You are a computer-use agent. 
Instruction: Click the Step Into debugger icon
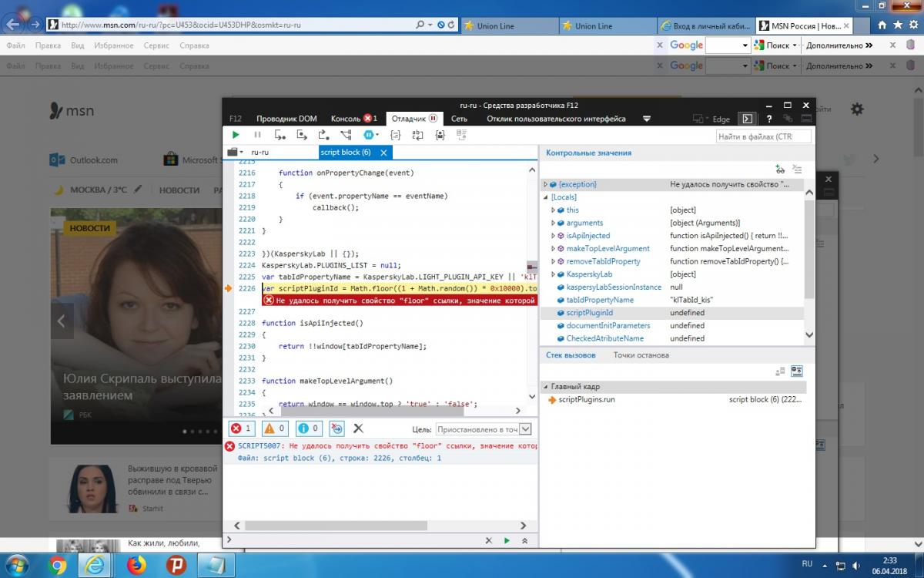(x=280, y=135)
